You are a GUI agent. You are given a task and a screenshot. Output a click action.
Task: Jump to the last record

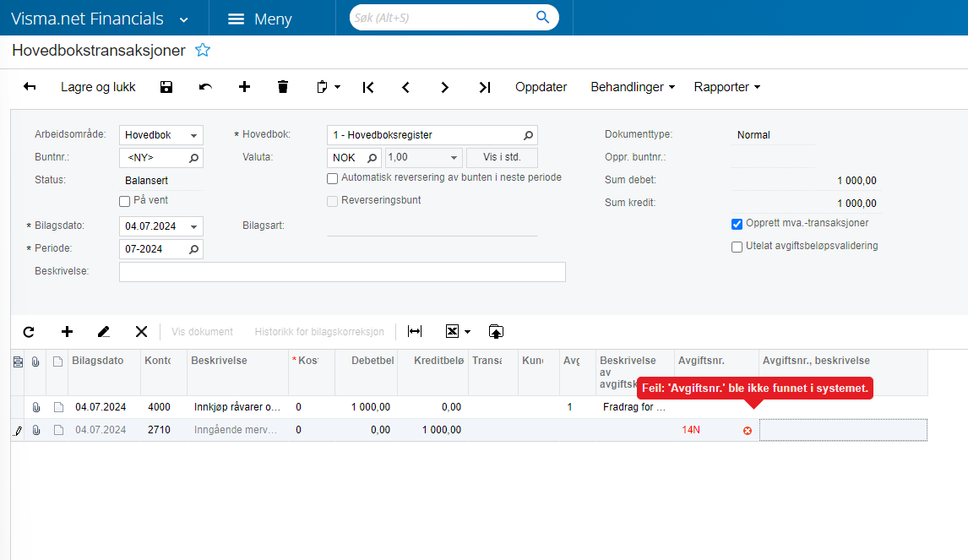(485, 88)
